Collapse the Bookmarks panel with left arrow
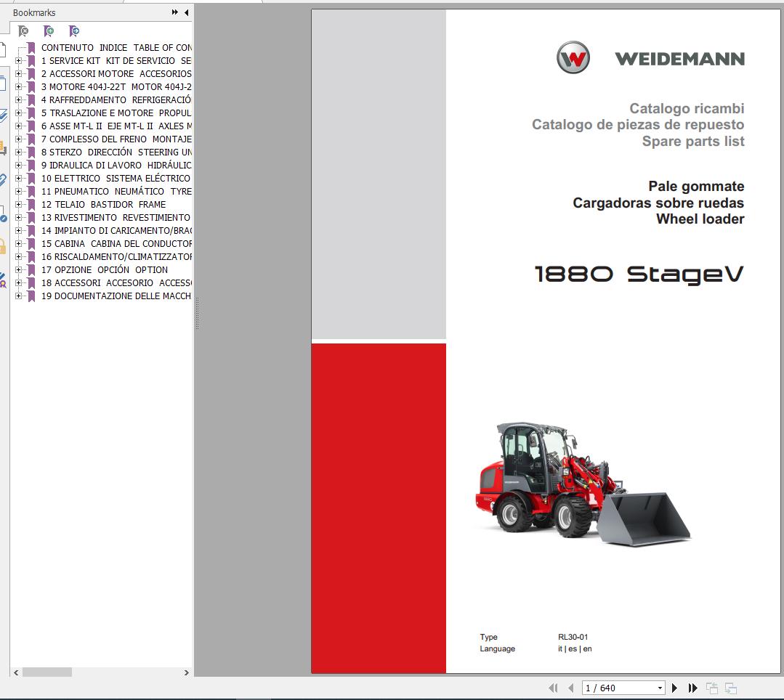Screen dimensions: 784x700 click(x=187, y=12)
